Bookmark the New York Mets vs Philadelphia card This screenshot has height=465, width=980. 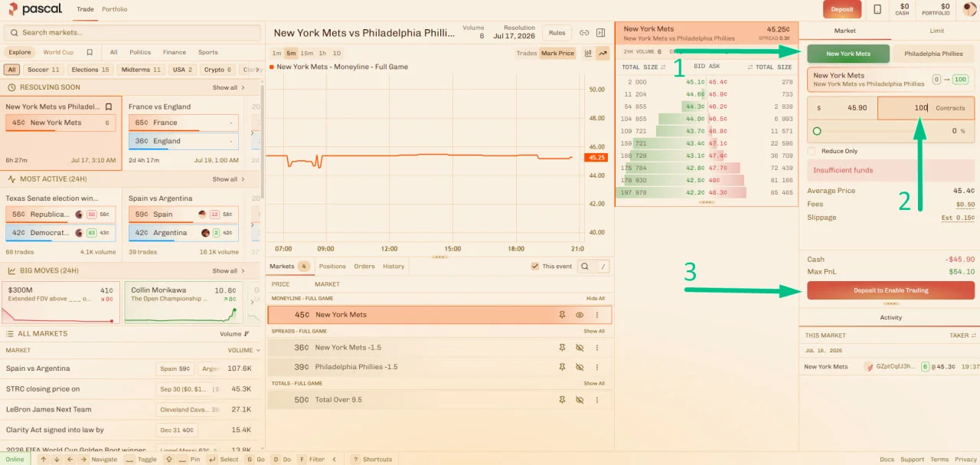click(109, 107)
